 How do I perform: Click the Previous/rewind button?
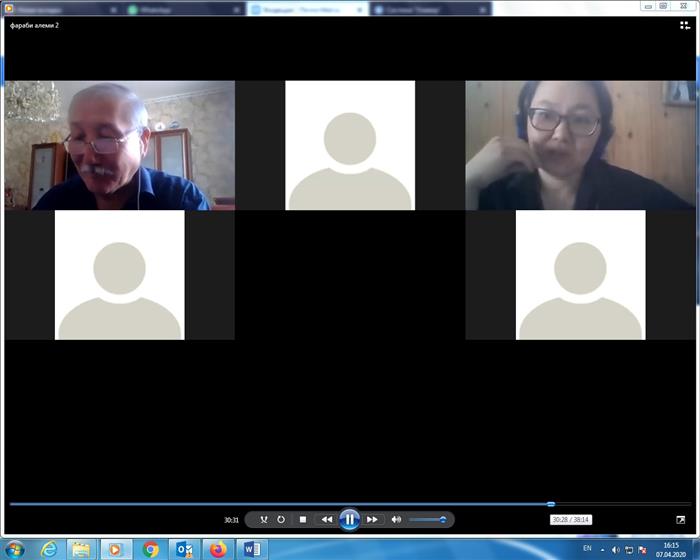326,520
